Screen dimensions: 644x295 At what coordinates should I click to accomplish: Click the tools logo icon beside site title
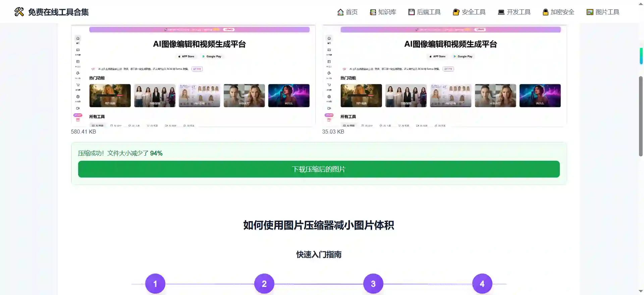click(19, 12)
